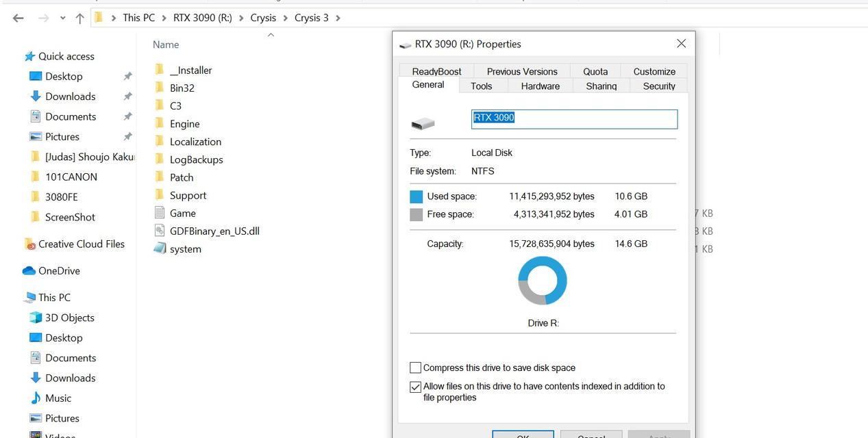Go up one folder level with the up arrow
The width and height of the screenshot is (868, 438).
[x=79, y=18]
